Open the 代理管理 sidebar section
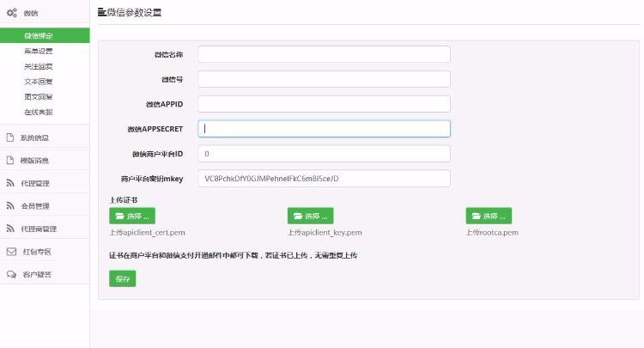This screenshot has width=644, height=348. (45, 183)
